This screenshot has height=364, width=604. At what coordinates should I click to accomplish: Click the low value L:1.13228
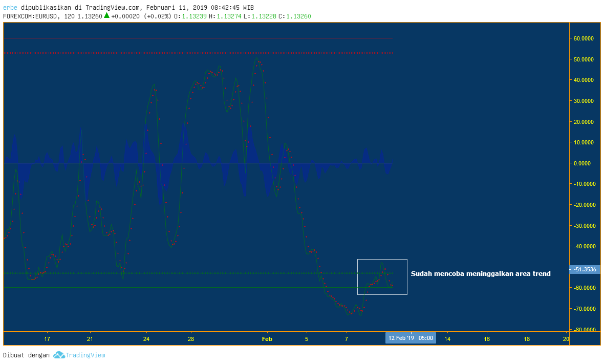[260, 16]
